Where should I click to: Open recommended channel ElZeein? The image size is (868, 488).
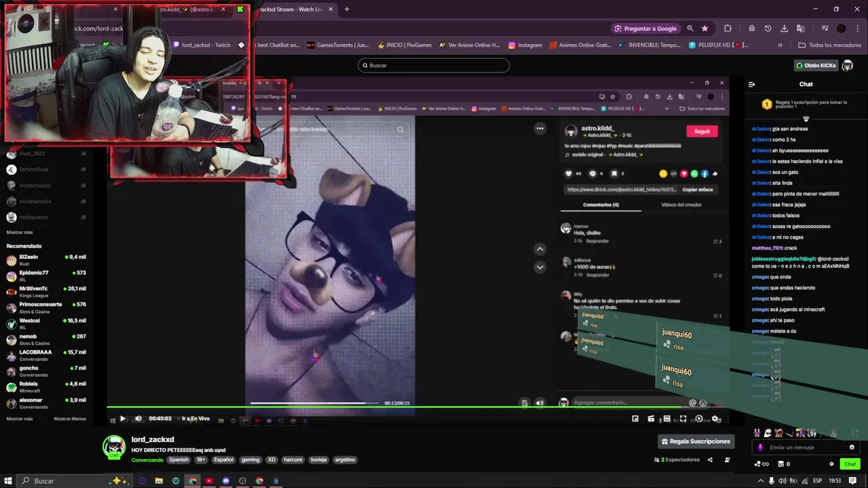coord(46,260)
